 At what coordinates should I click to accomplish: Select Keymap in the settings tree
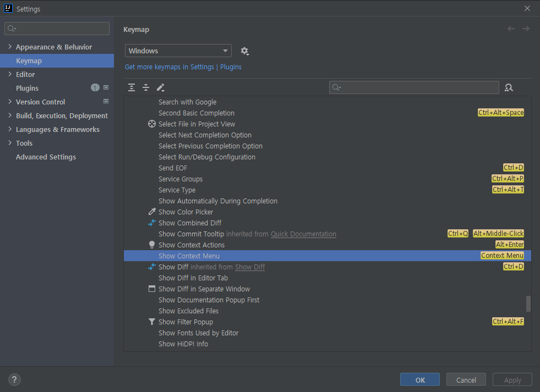[x=57, y=61]
